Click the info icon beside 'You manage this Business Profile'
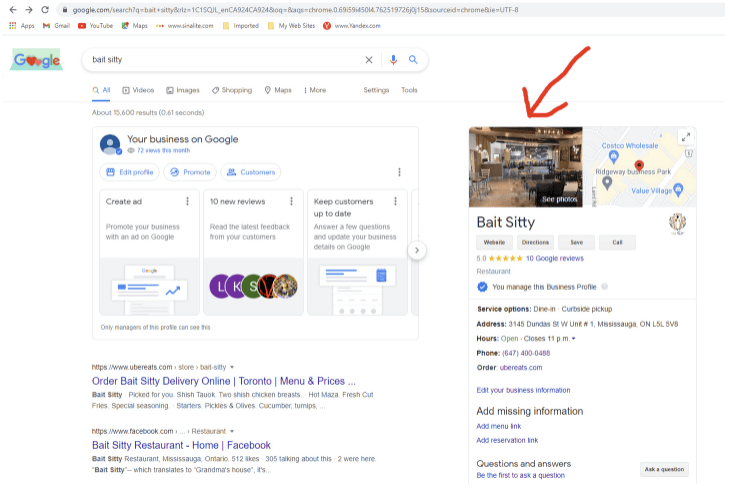The width and height of the screenshot is (735, 489). pyautogui.click(x=605, y=286)
